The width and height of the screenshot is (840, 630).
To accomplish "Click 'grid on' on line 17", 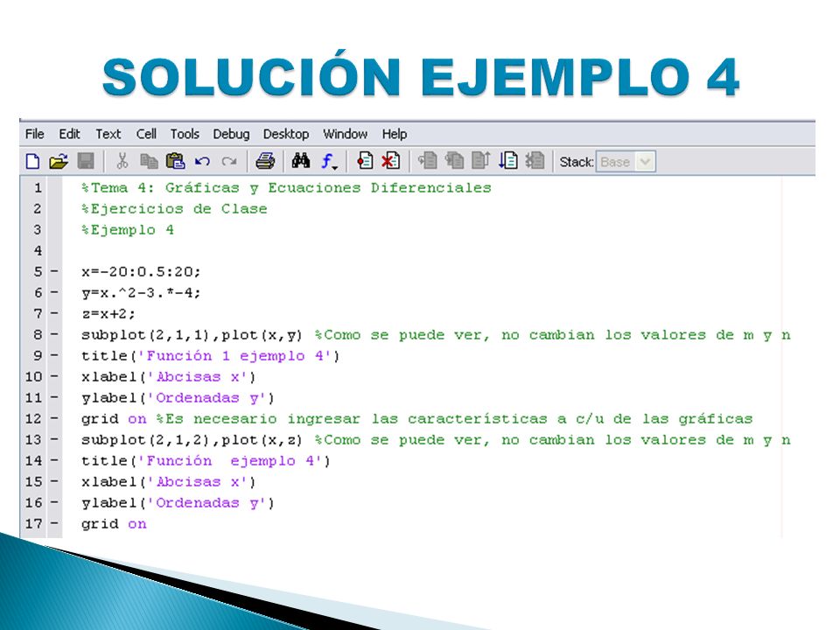I will pos(114,524).
